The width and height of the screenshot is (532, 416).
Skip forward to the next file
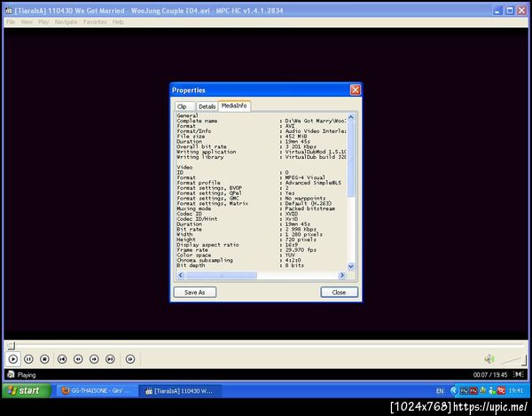[x=110, y=359]
